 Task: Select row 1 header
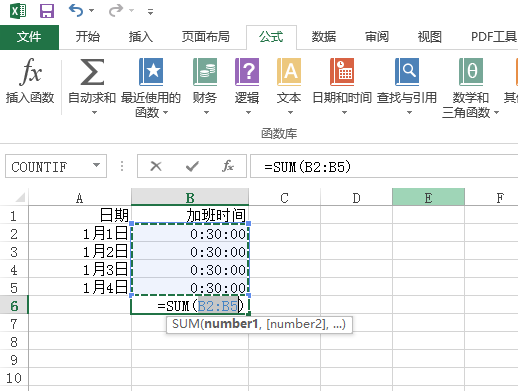pos(14,216)
